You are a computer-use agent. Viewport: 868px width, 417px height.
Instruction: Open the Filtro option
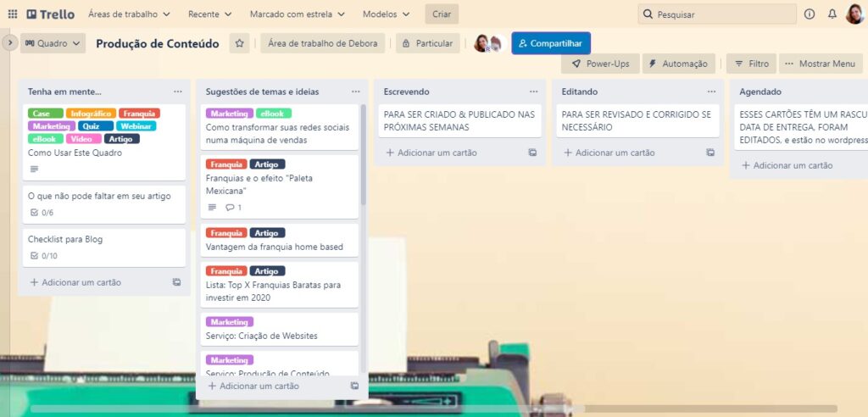click(x=751, y=64)
